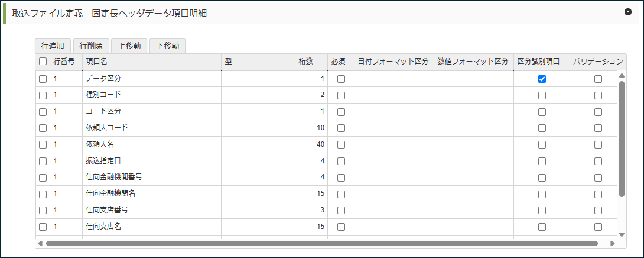Uncheck 区分識別項目 for データ区分 row
Viewport: 644px width, 258px height.
click(x=542, y=79)
